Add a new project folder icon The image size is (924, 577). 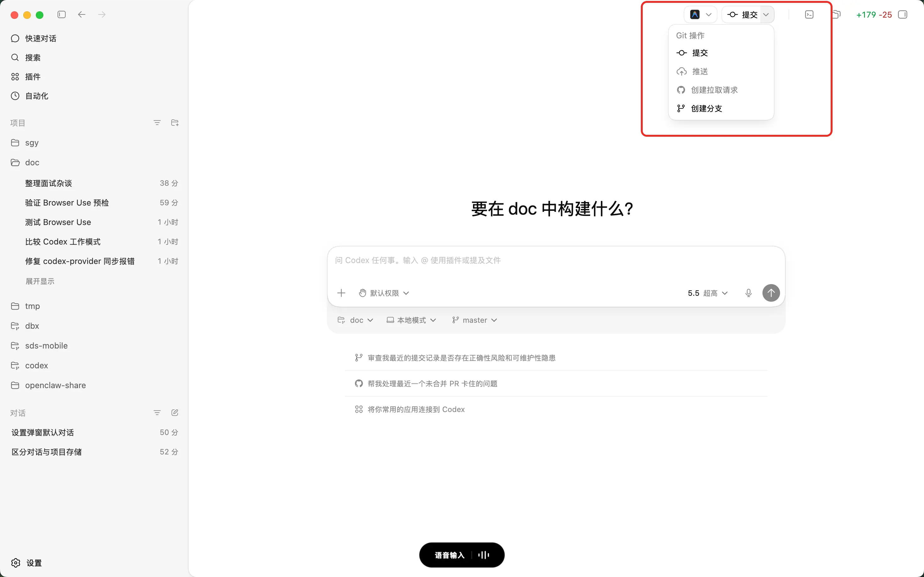click(x=175, y=123)
